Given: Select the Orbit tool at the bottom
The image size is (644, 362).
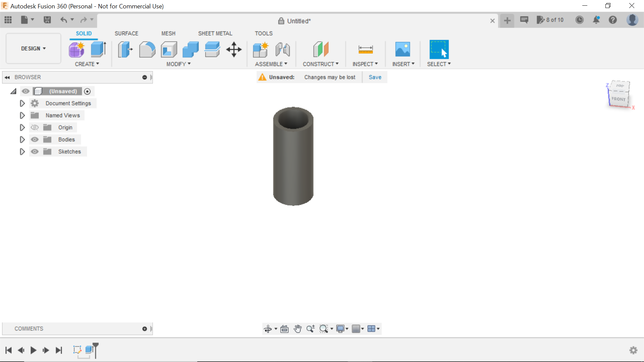Looking at the screenshot, I should click(x=268, y=329).
